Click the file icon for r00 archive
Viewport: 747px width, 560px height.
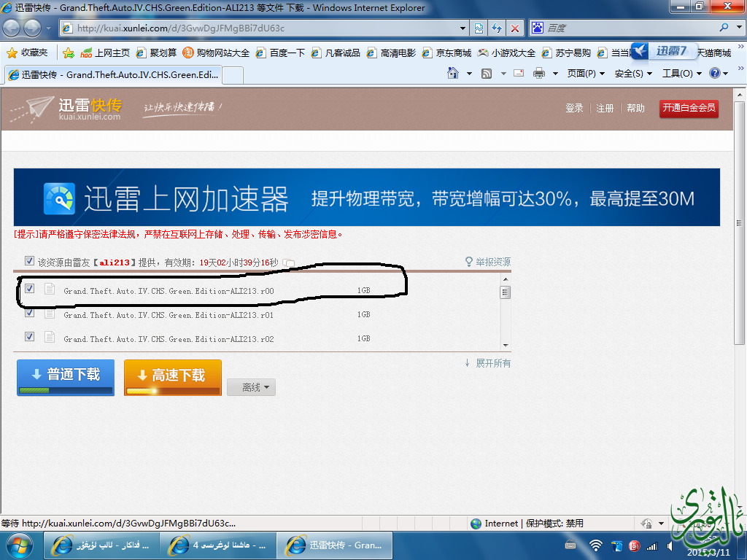50,289
